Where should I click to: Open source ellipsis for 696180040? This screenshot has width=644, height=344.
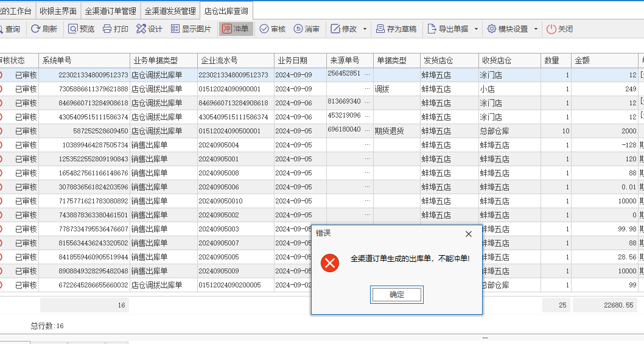(x=367, y=131)
